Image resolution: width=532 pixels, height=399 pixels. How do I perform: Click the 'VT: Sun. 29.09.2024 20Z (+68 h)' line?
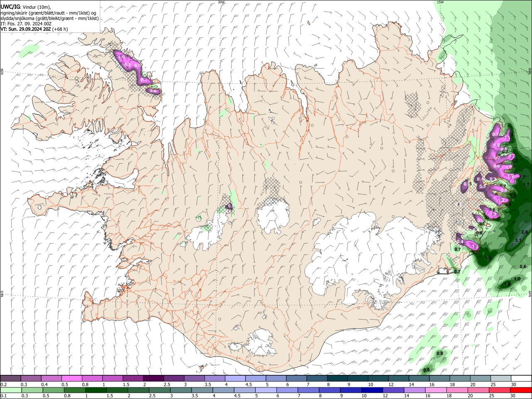click(x=34, y=29)
